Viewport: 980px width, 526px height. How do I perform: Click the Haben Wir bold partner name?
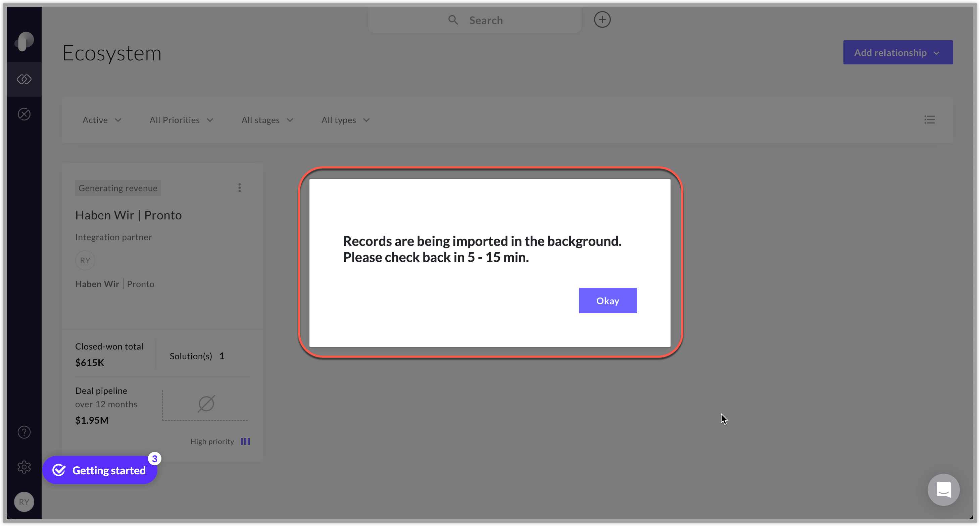[97, 284]
